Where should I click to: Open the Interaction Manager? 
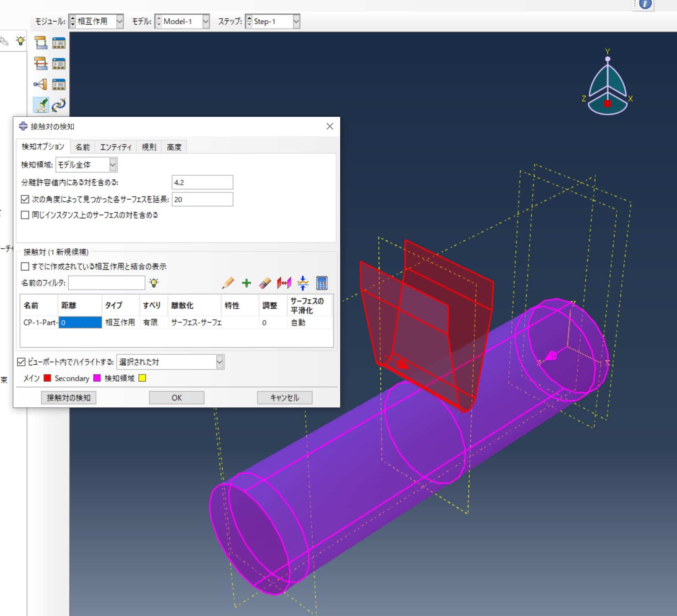pyautogui.click(x=59, y=43)
